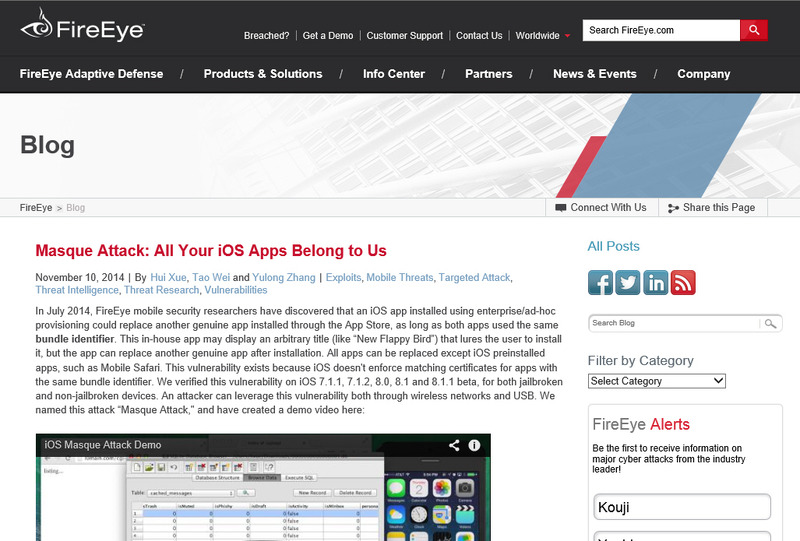Open the RSS feed icon
Viewport: 800px width, 541px height.
pyautogui.click(x=683, y=282)
